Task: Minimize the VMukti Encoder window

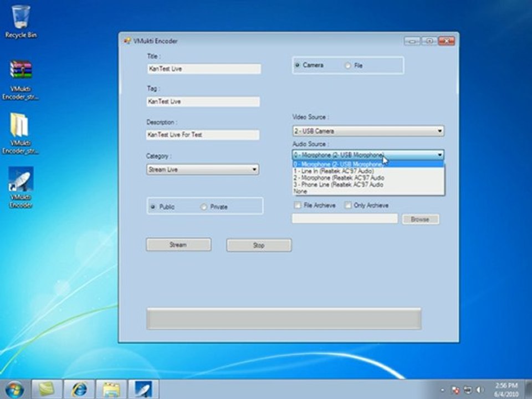Action: 412,41
